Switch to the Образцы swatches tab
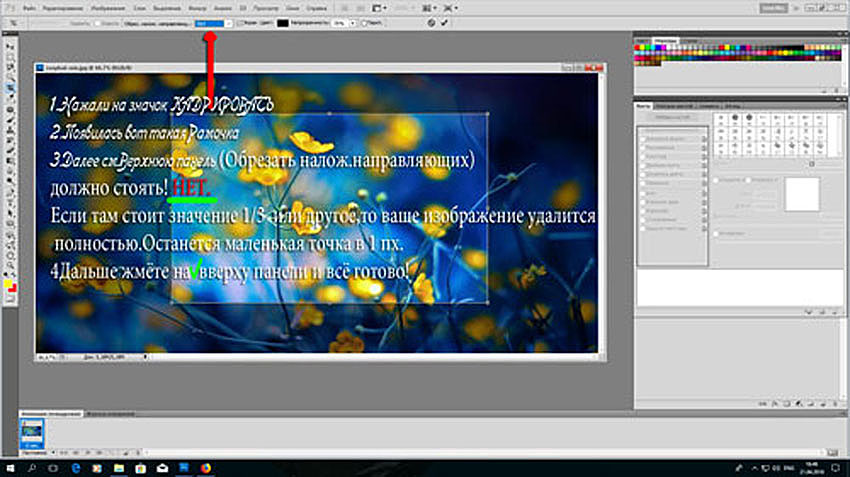The image size is (850, 477). 663,40
